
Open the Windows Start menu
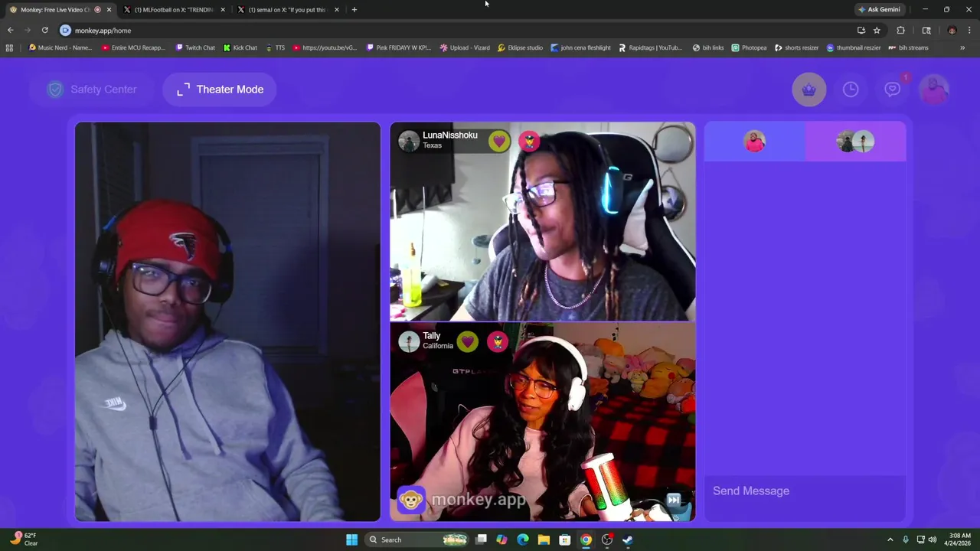(x=351, y=540)
